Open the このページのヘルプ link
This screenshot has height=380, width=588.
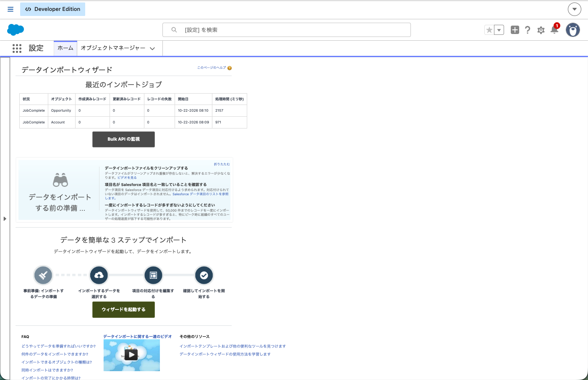[x=212, y=68]
